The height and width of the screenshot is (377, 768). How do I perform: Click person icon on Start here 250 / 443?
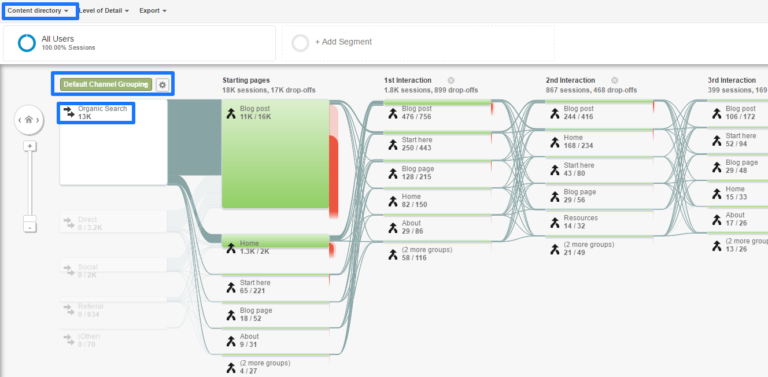393,144
